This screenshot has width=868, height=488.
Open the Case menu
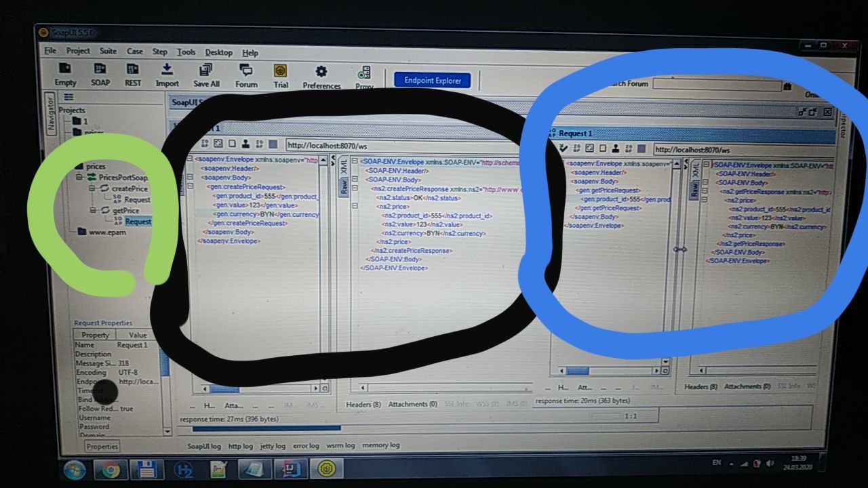point(135,52)
